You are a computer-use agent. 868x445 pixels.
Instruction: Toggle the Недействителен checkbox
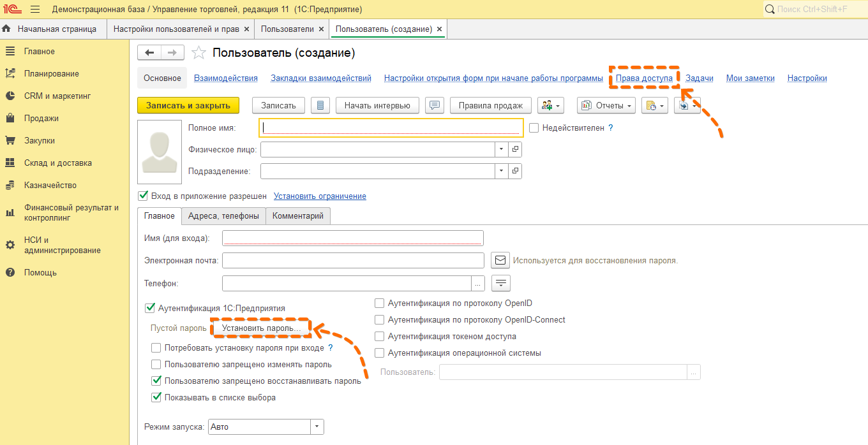pos(534,128)
